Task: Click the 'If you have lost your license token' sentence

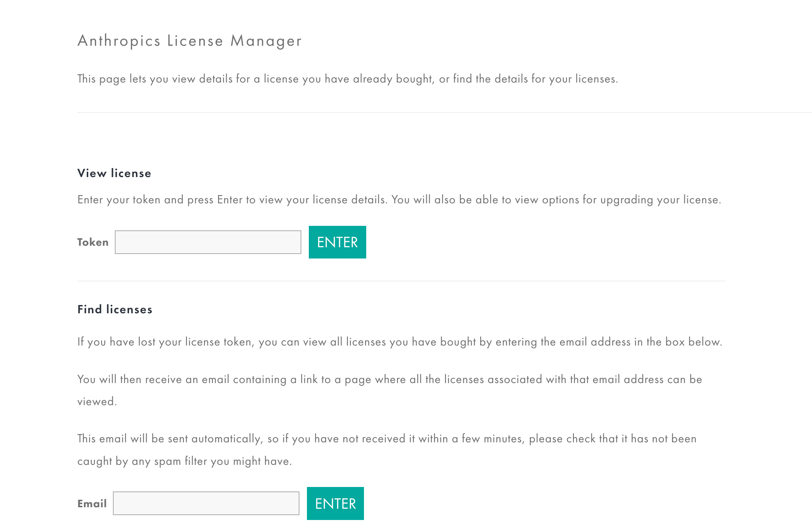Action: click(x=399, y=342)
